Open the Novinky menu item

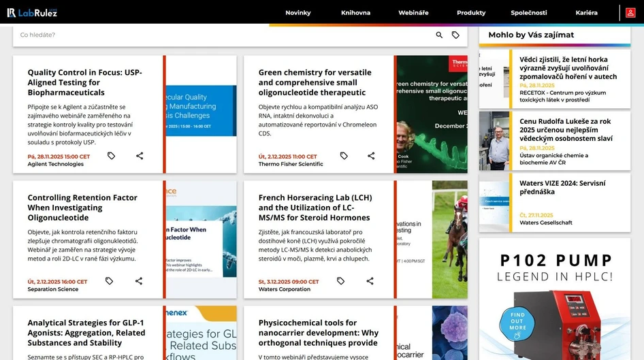point(298,13)
